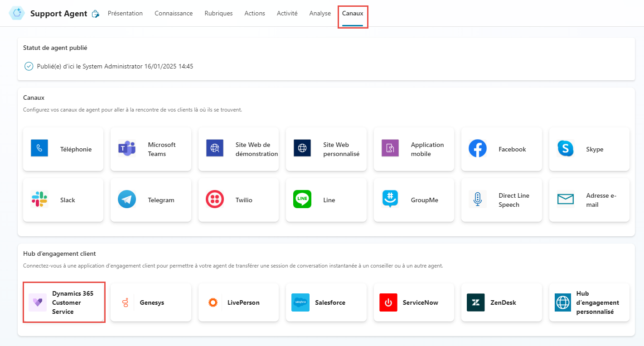
Task: Click the Statut de agent publié heading
Action: [x=55, y=48]
